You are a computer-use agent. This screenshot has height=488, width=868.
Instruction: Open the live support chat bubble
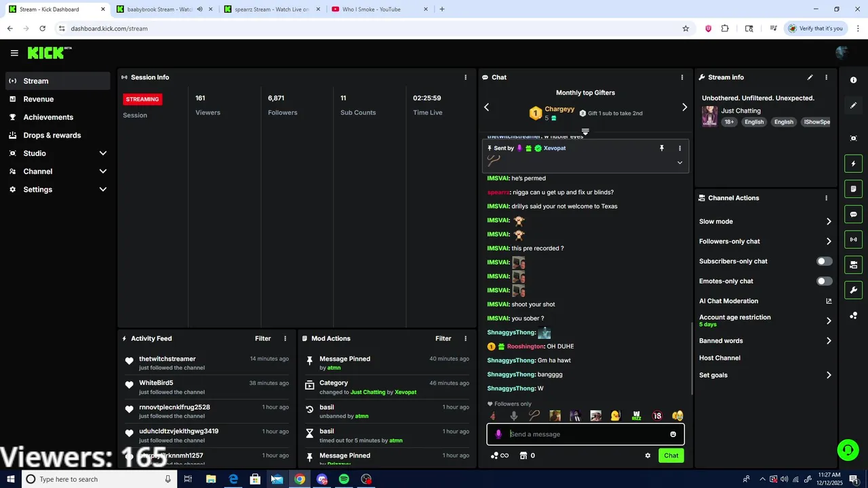coord(847,449)
